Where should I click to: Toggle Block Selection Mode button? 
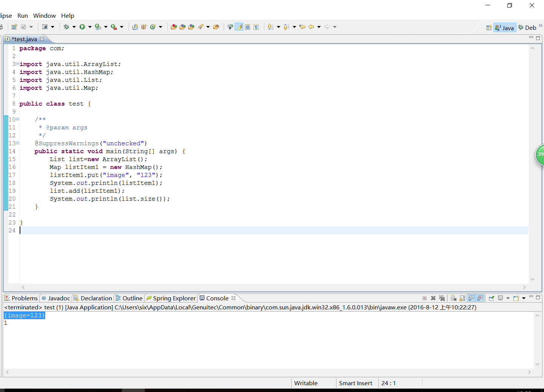[x=247, y=27]
